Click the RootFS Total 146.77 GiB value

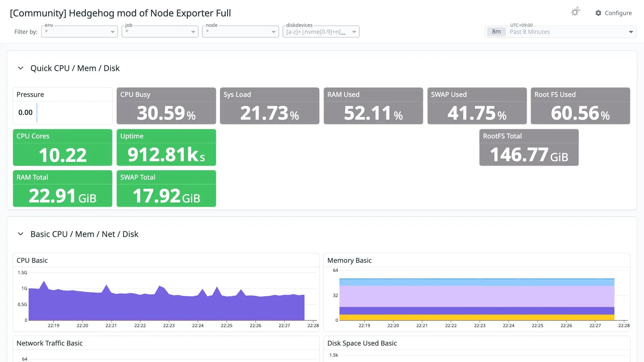pos(529,155)
